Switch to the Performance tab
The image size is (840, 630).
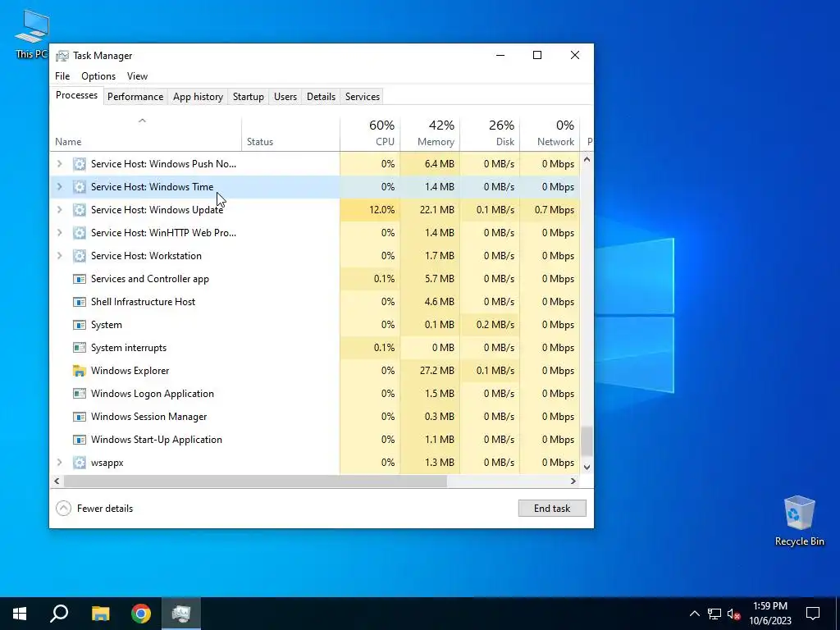click(135, 97)
